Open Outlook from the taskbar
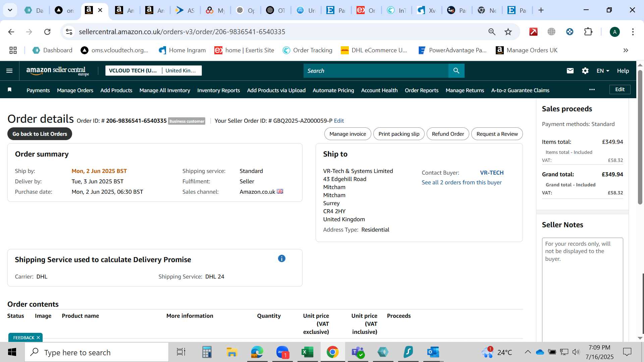Screen dimensions: 644x362 click(x=433, y=352)
